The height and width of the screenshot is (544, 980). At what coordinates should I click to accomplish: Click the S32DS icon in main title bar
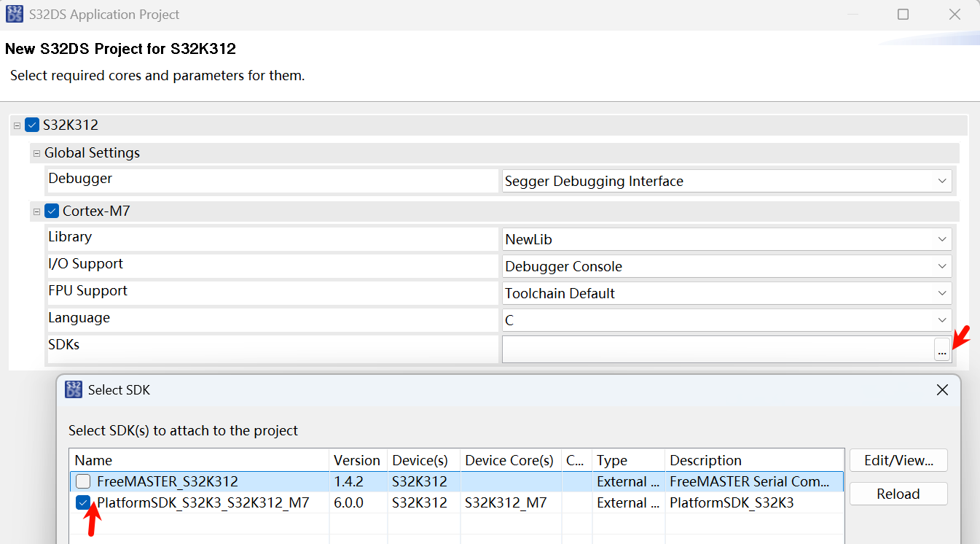click(x=15, y=14)
